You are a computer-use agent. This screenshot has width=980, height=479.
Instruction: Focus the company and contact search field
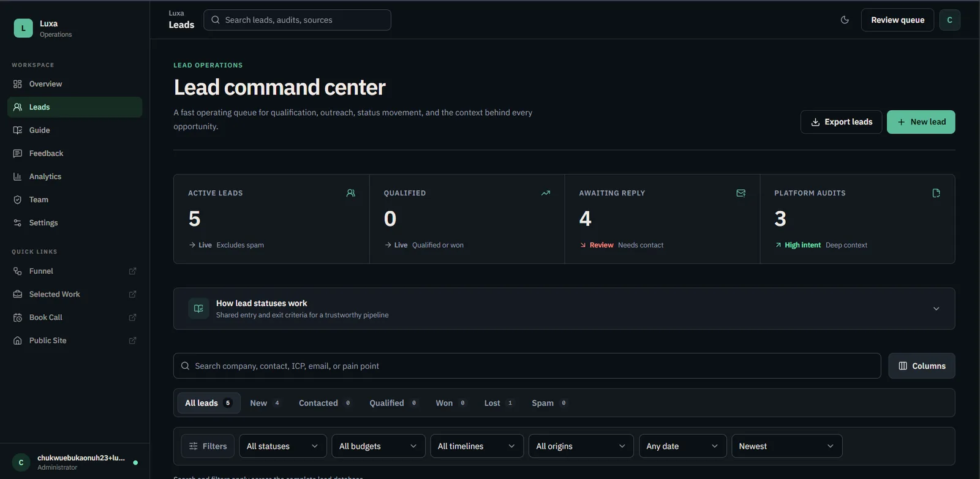[527, 366]
